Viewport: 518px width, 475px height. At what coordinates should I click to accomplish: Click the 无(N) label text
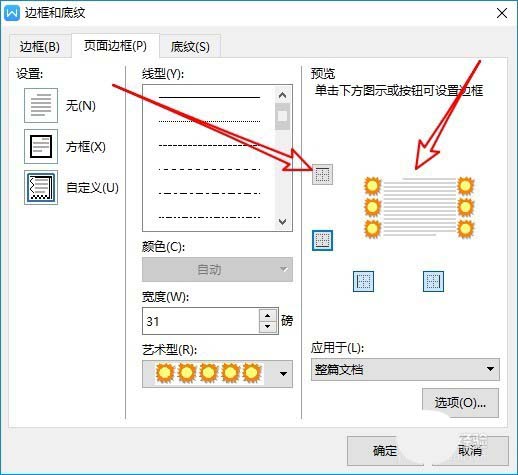(x=81, y=106)
